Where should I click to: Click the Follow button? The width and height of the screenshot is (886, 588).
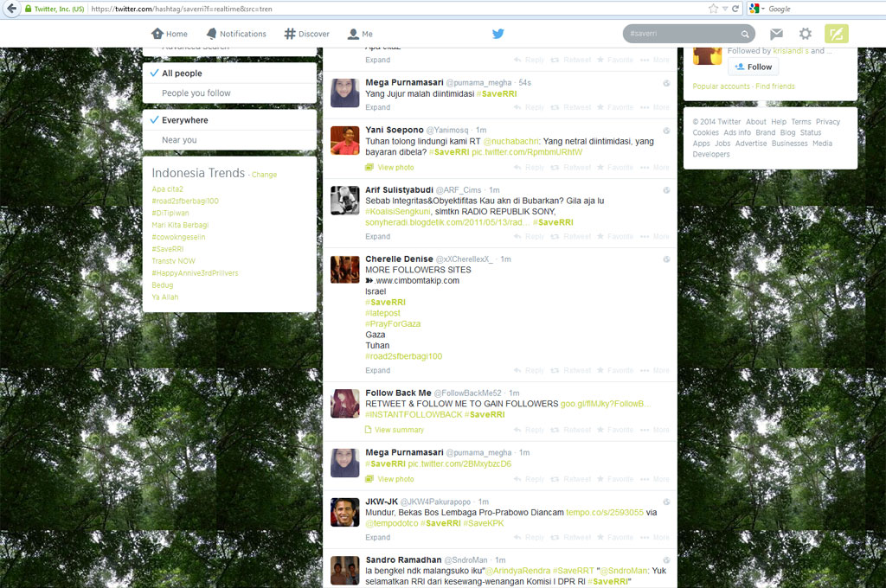click(754, 67)
